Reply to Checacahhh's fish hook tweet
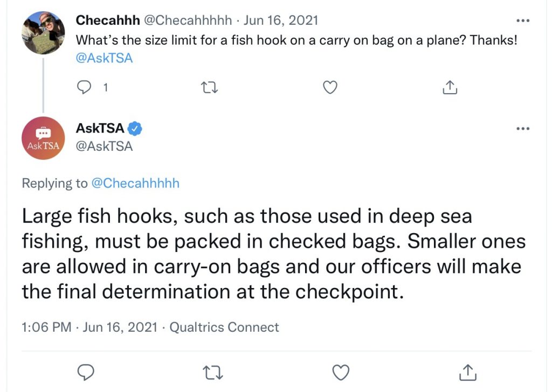Image resolution: width=552 pixels, height=392 pixels. (x=84, y=87)
